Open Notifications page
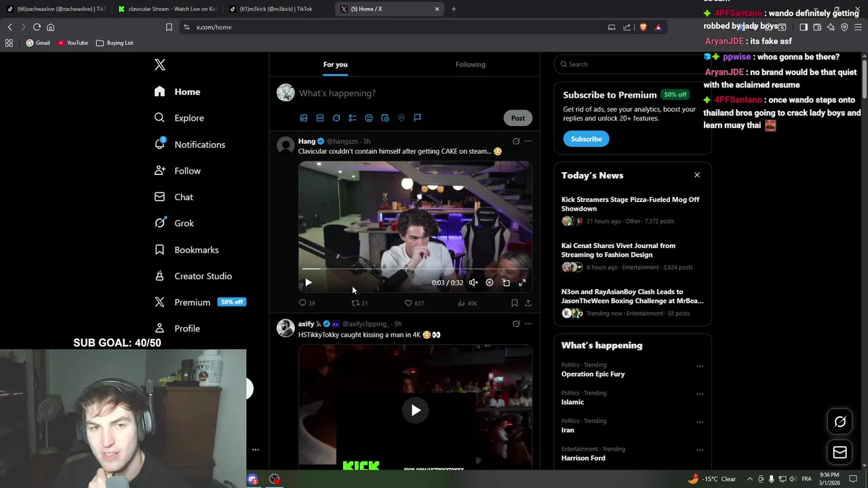Image resolution: width=868 pixels, height=488 pixels. coord(190,144)
